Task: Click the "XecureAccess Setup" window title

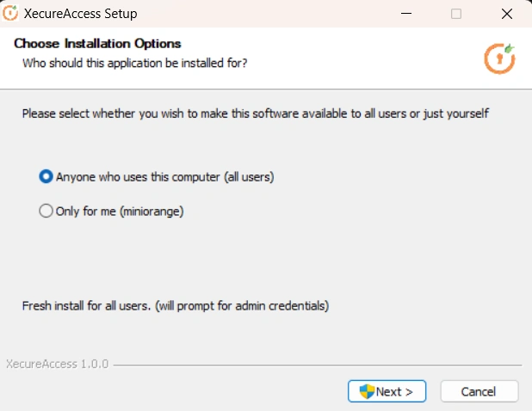Action: [x=80, y=14]
